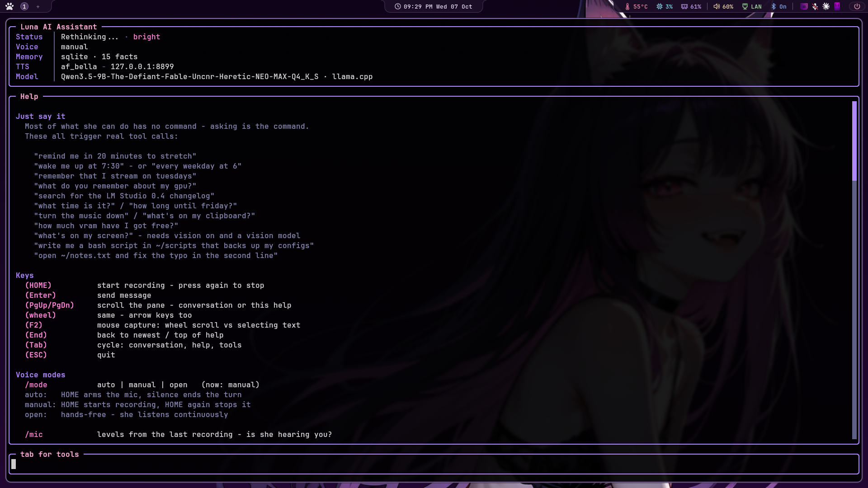Click the '(now: manual)' mode indicator

pos(231,385)
